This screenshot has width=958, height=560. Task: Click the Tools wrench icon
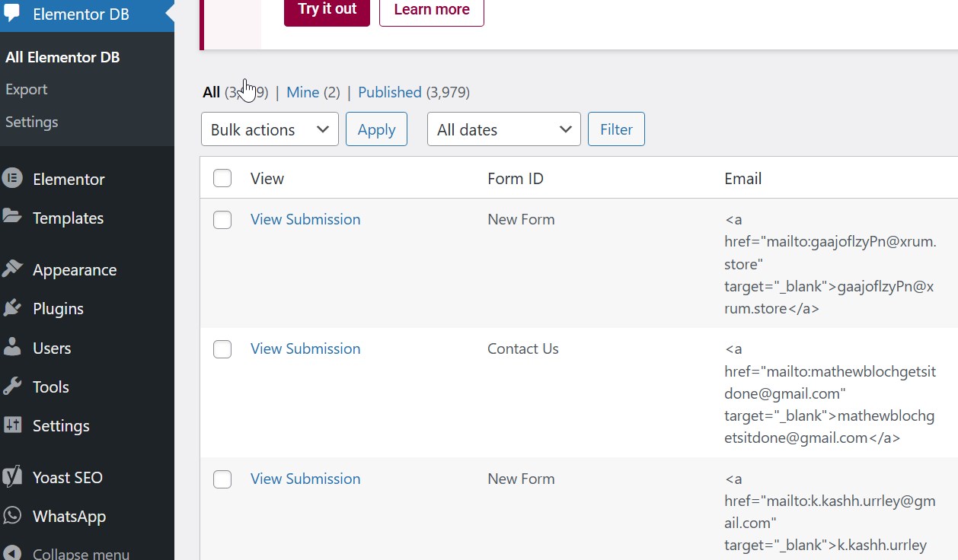[11, 387]
